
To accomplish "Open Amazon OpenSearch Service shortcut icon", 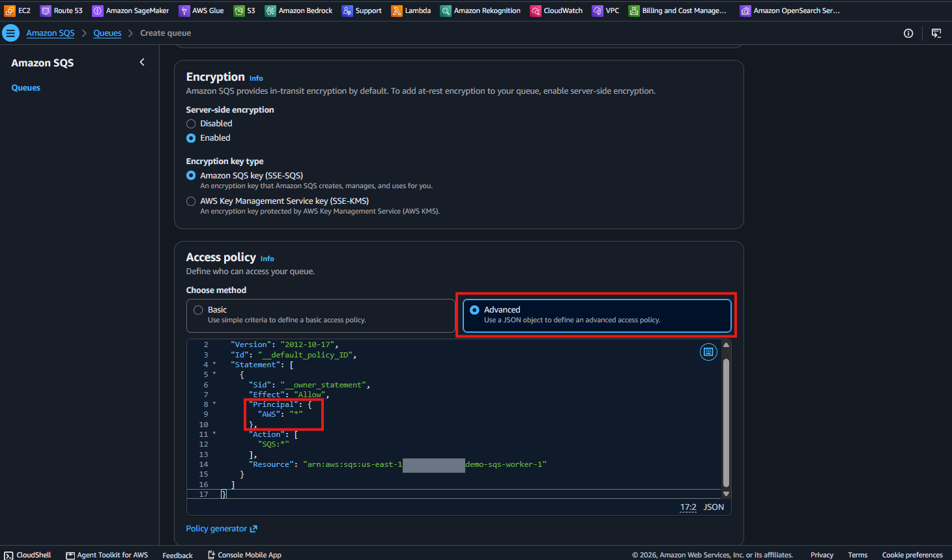I will pyautogui.click(x=745, y=10).
